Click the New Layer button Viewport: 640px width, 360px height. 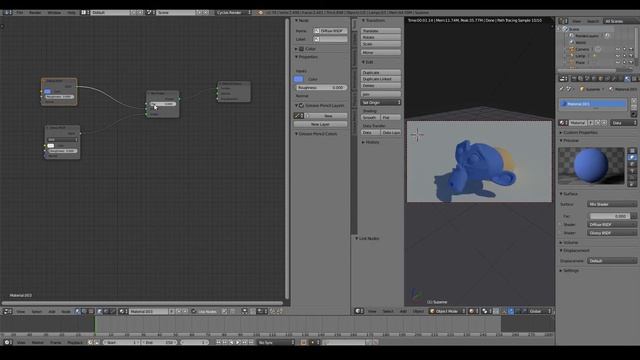tap(320, 124)
